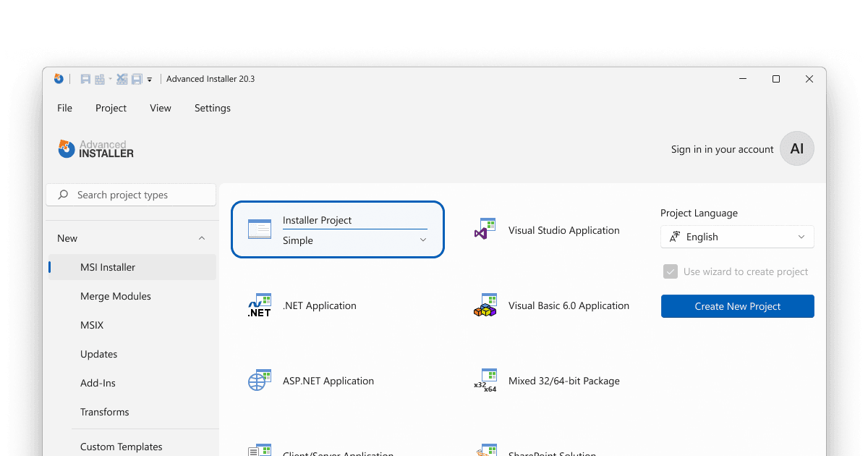
Task: Click the Save toolbar icon in title bar
Action: [x=85, y=79]
